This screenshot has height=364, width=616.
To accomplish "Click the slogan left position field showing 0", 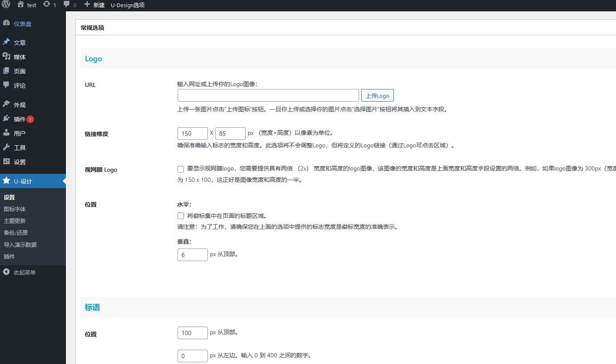I will click(193, 356).
